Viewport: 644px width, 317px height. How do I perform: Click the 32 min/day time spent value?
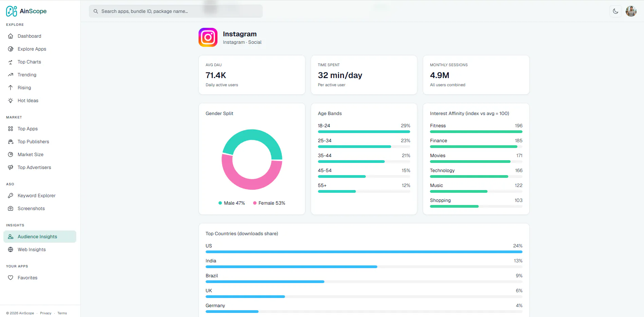click(340, 75)
